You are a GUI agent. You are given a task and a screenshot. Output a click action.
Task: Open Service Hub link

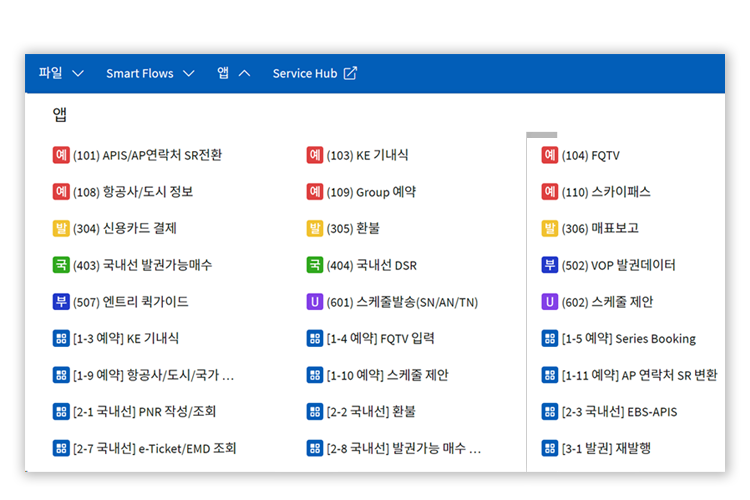305,73
